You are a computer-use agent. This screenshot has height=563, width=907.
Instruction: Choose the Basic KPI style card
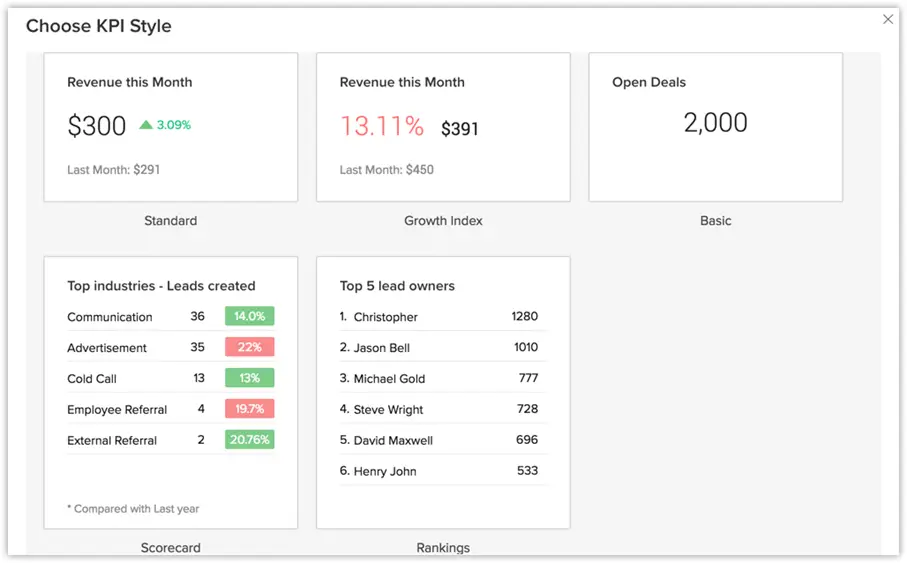tap(715, 128)
